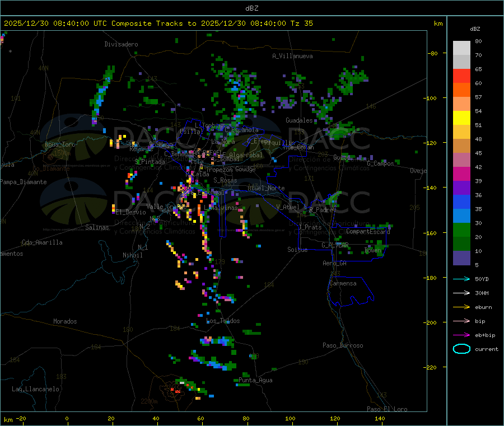The image size is (504, 426).
Task: Click the orange 60 dBZ legend swatch
Action: (x=461, y=90)
